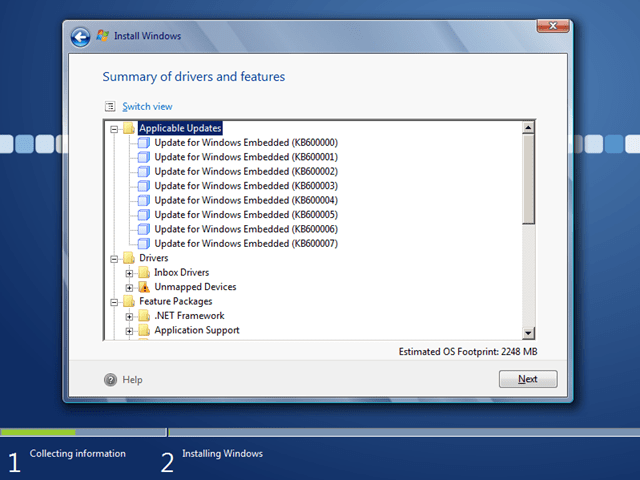
Task: Select Update for Windows Embedded (KB600001)
Action: pyautogui.click(x=246, y=157)
